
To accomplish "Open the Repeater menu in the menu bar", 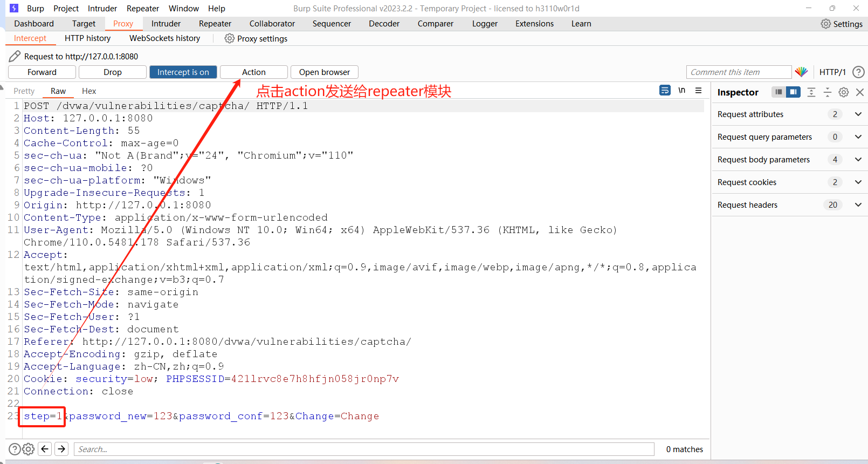I will tap(143, 9).
